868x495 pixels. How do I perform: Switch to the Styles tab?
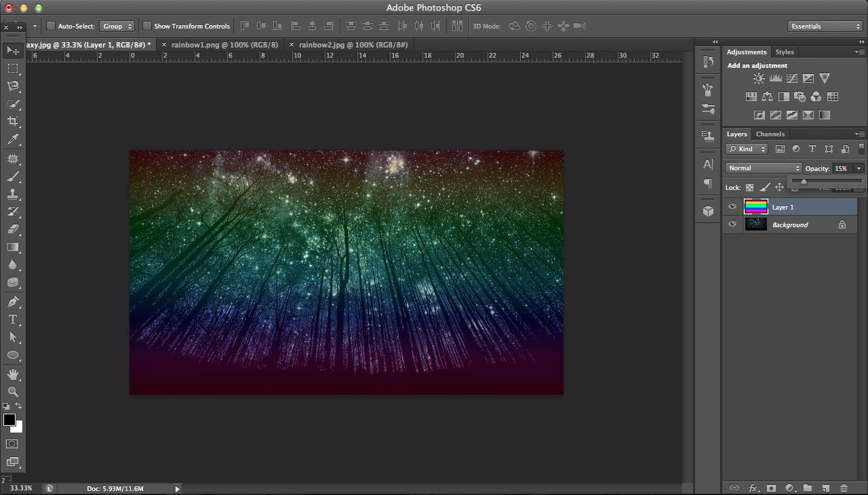pyautogui.click(x=785, y=52)
